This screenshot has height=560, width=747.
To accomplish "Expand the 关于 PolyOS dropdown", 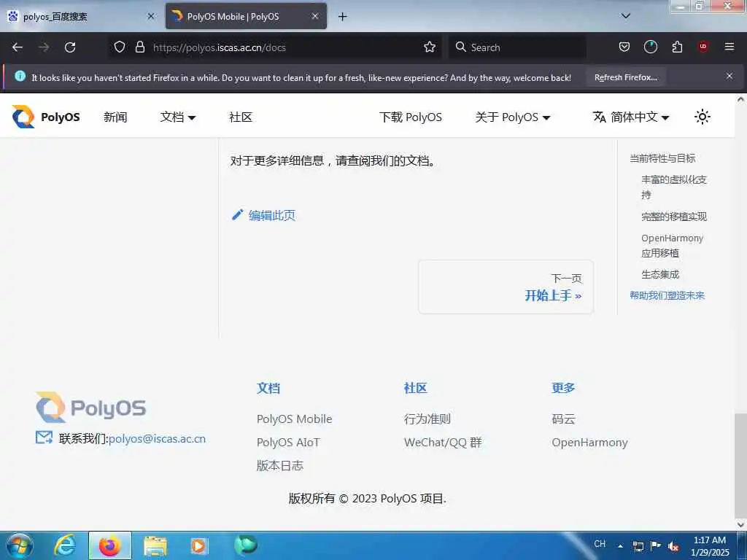I will coord(513,117).
